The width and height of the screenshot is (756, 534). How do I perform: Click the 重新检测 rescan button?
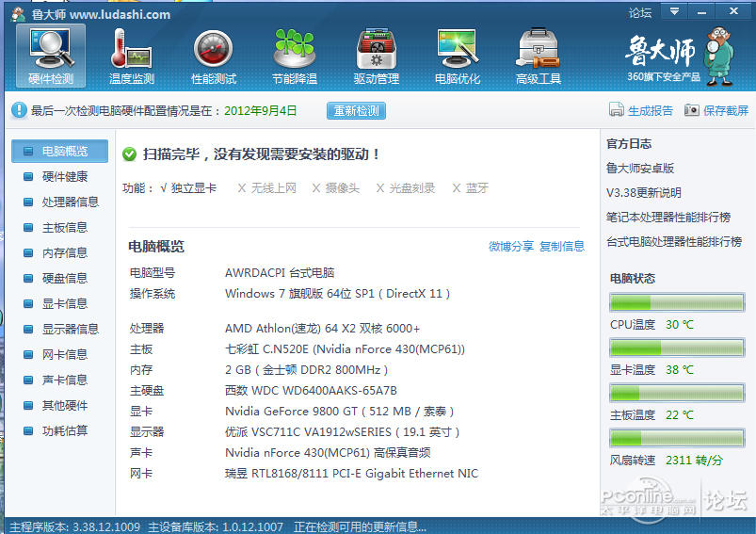(356, 110)
